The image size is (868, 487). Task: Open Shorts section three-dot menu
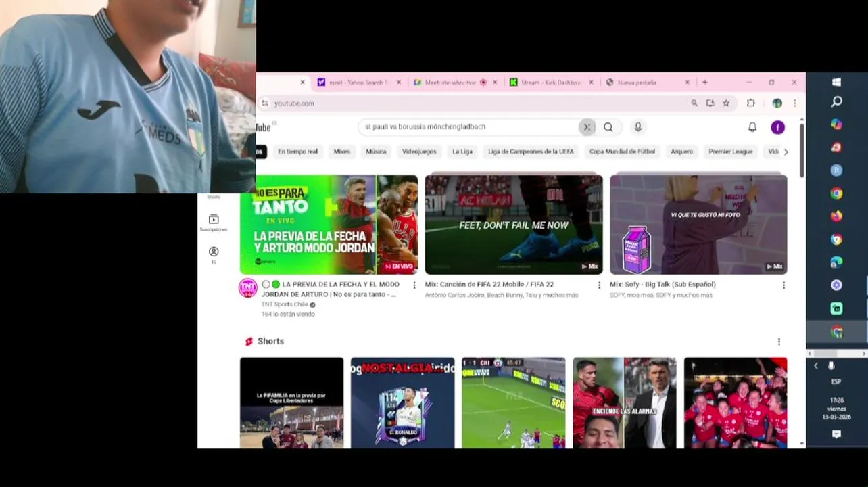[x=779, y=342]
